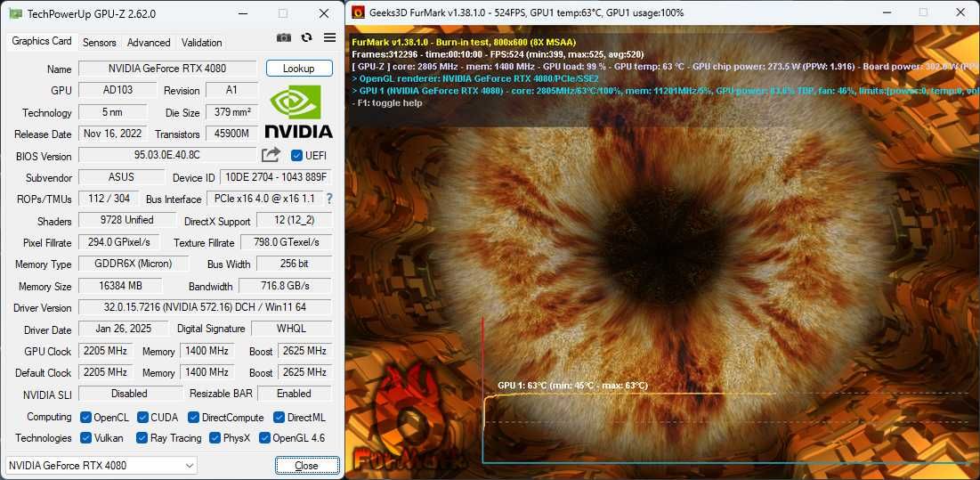The image size is (980, 480).
Task: Click the GPU Clock row Boost 2625 MHz
Action: click(x=305, y=351)
